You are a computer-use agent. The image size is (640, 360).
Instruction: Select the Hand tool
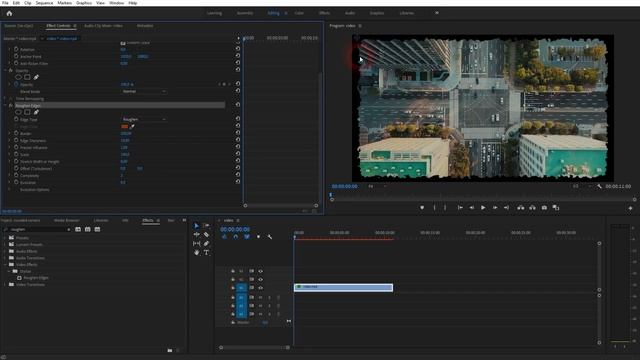pyautogui.click(x=196, y=252)
